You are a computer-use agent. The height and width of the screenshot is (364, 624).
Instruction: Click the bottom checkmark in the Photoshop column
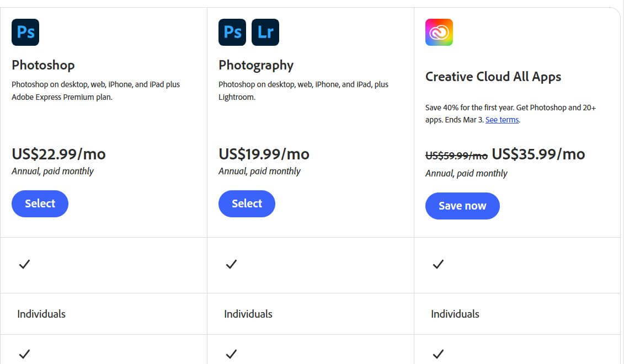coord(24,354)
